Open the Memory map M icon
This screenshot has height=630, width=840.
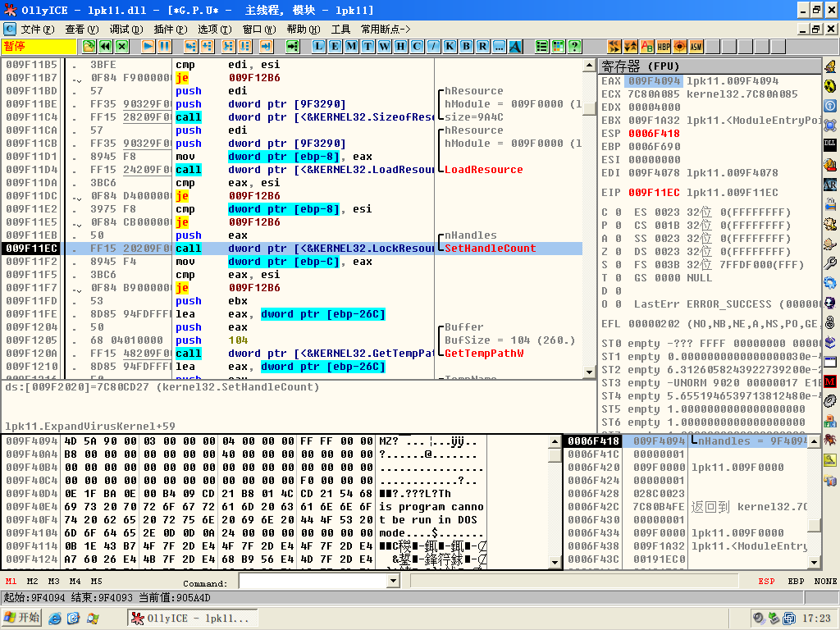351,46
